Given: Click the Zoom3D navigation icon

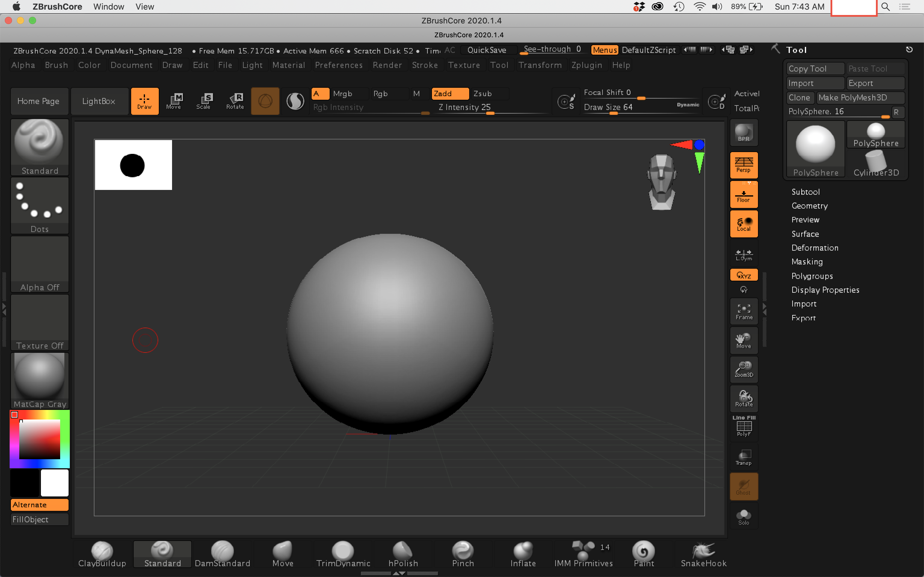Looking at the screenshot, I should (x=744, y=369).
